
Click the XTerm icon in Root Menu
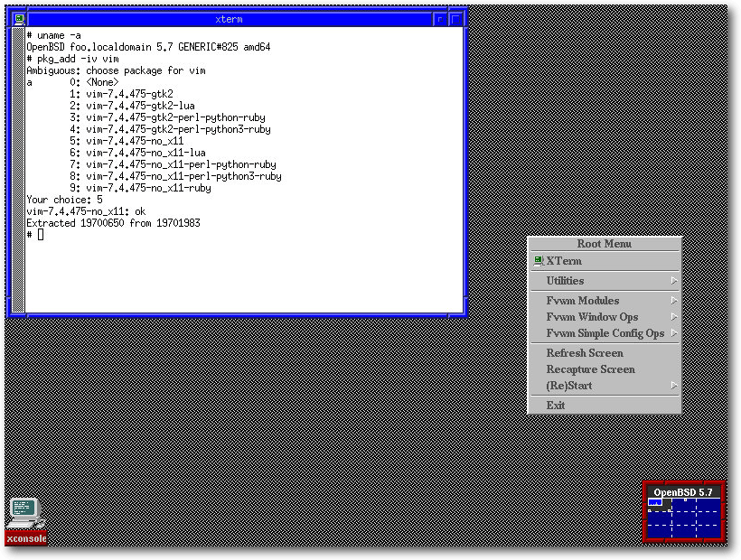[x=539, y=261]
